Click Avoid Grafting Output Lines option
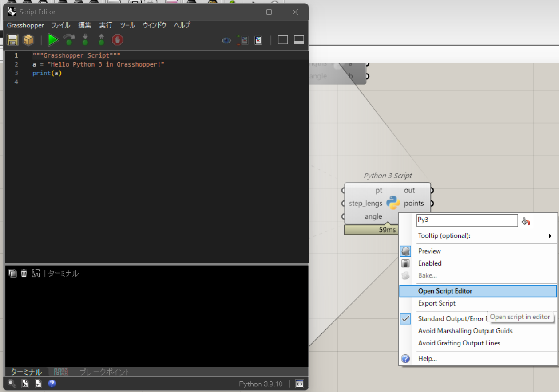 coord(459,343)
